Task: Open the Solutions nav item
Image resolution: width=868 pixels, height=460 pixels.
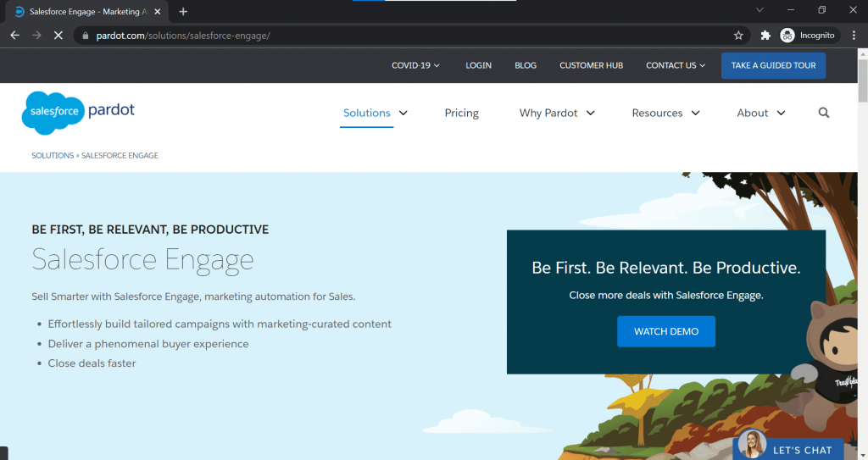Action: pos(366,113)
